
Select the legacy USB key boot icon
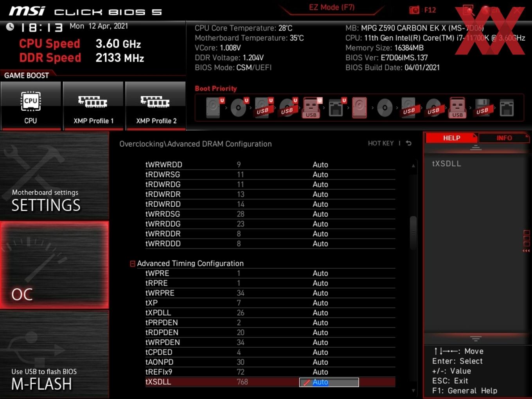click(457, 108)
